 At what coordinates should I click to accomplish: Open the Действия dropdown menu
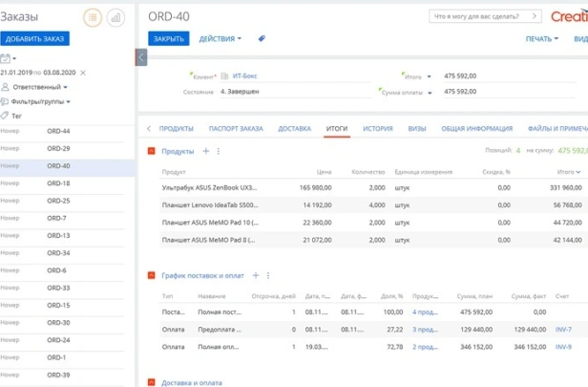pos(220,39)
